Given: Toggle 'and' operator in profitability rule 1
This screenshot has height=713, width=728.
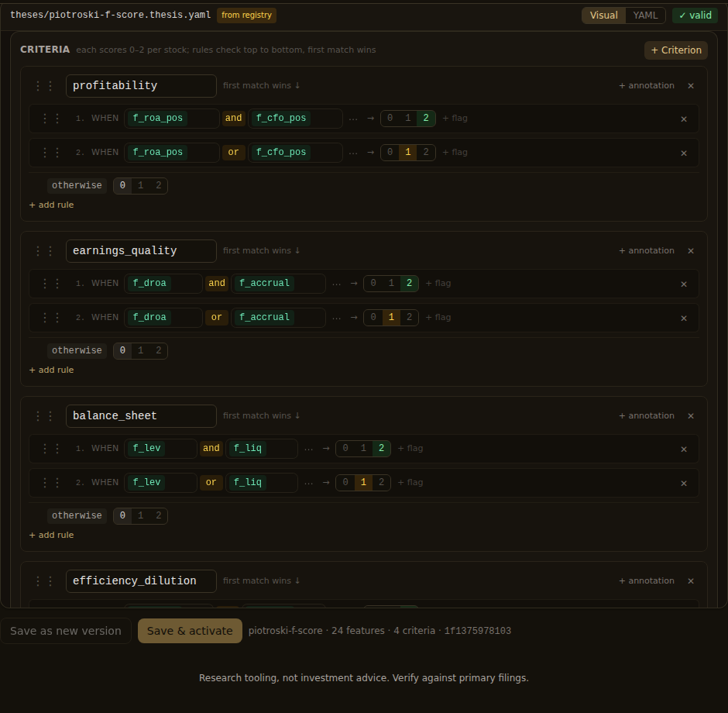Looking at the screenshot, I should tap(234, 118).
